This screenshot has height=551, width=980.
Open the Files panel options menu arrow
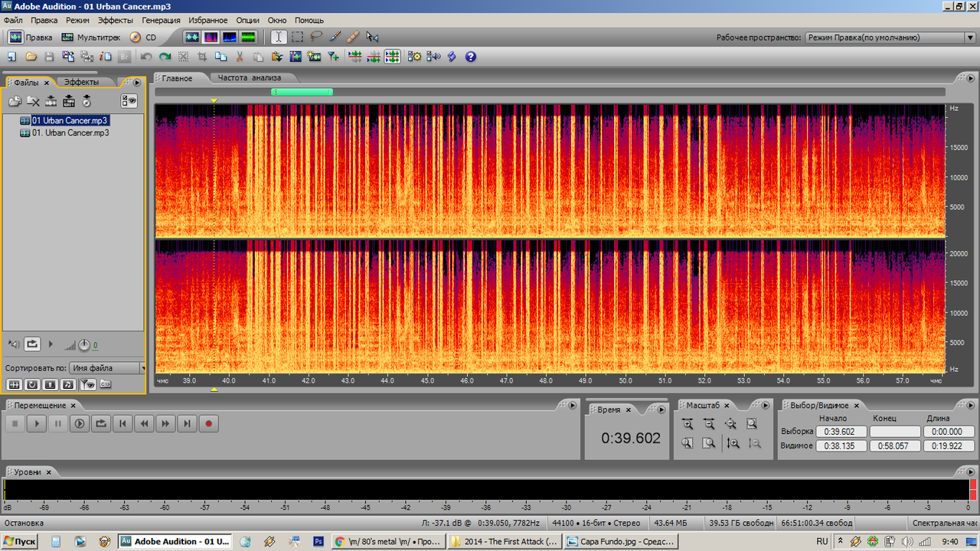[x=137, y=83]
